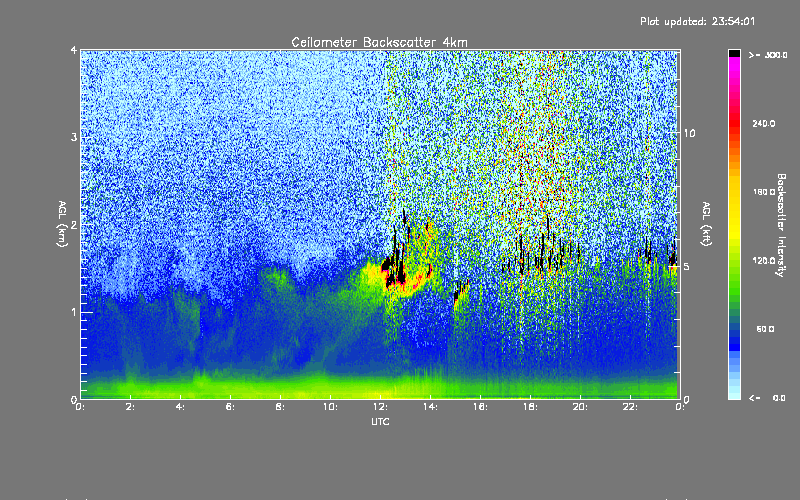This screenshot has width=800, height=500.
Task: Click the '4:' tick on the UTC axis
Action: pos(181,407)
